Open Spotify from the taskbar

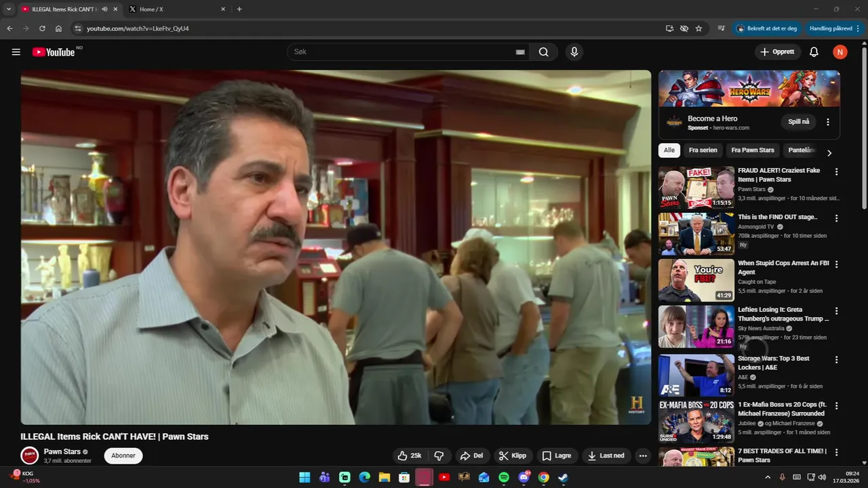click(504, 477)
